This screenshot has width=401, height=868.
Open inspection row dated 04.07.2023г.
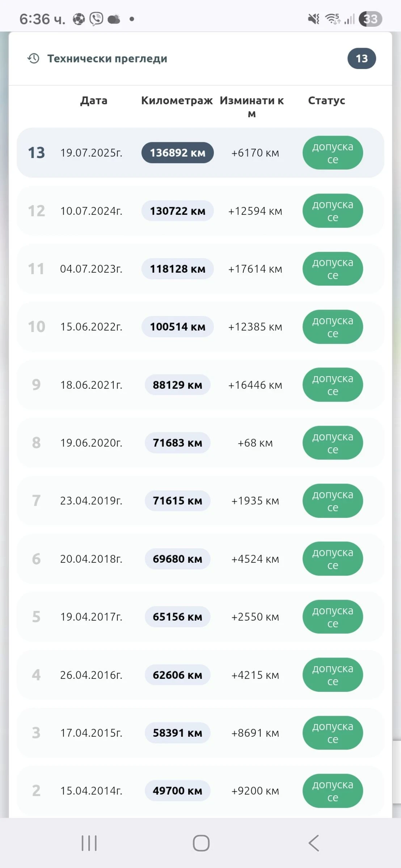(x=91, y=269)
